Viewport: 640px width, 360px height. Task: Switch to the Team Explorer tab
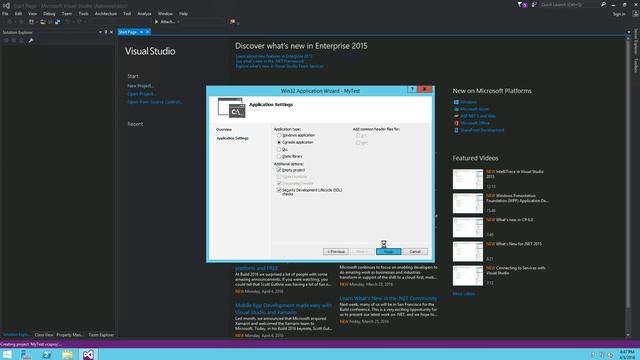click(x=101, y=335)
